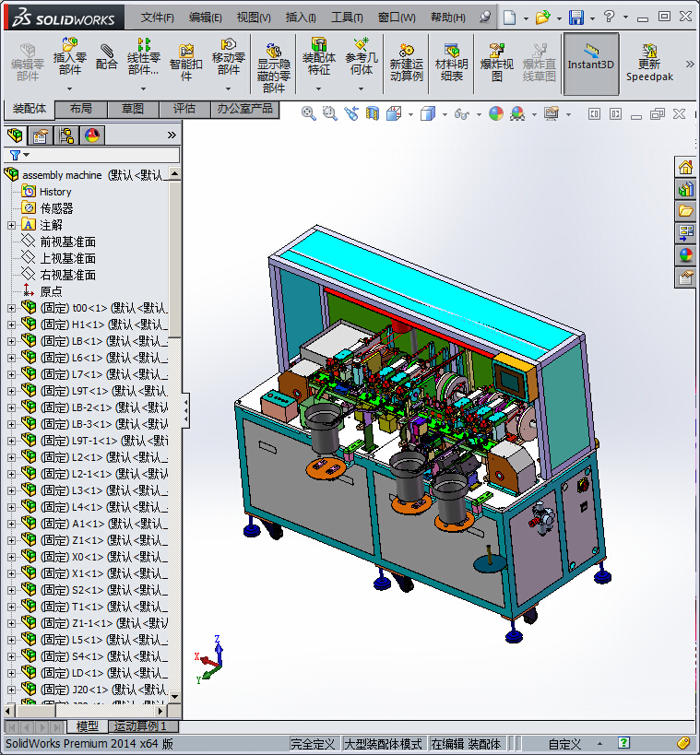Image resolution: width=700 pixels, height=755 pixels.
Task: Expand the A1<1> component node
Action: click(x=11, y=524)
